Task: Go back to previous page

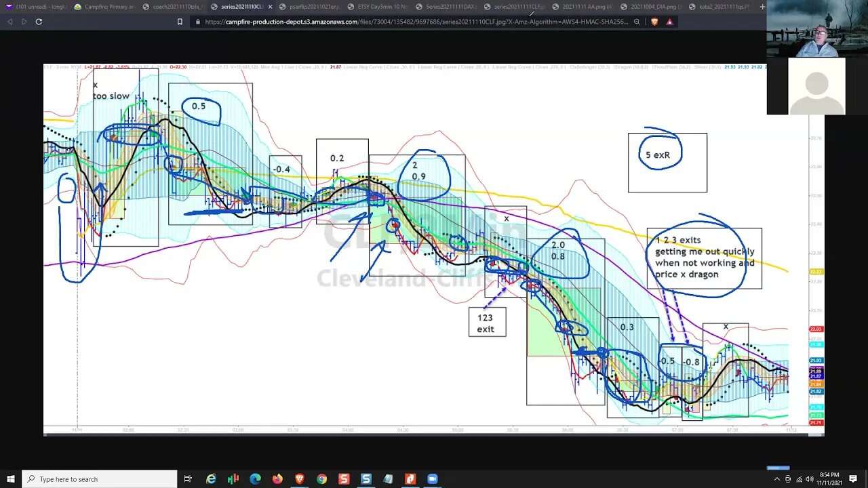Action: coord(9,22)
